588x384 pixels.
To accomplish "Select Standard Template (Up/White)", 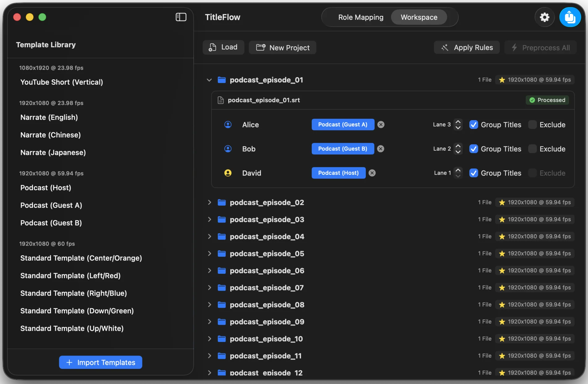I will (72, 329).
